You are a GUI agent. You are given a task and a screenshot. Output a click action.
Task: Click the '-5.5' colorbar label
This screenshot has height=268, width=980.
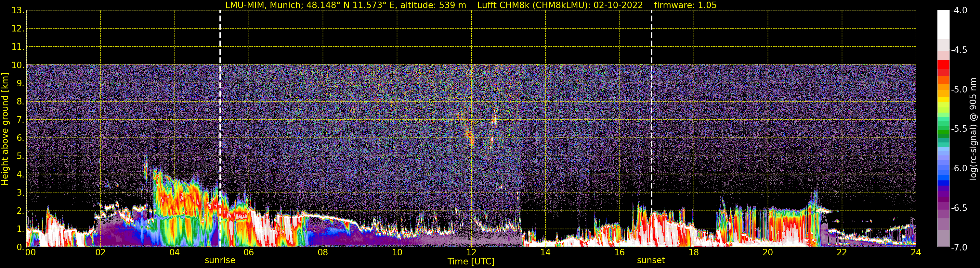[x=959, y=129]
